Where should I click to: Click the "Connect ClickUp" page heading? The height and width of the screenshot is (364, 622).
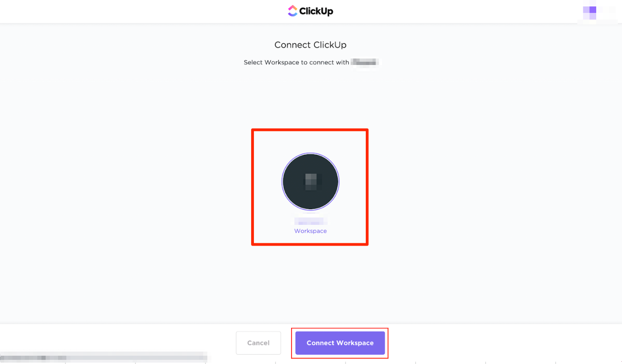coord(310,45)
